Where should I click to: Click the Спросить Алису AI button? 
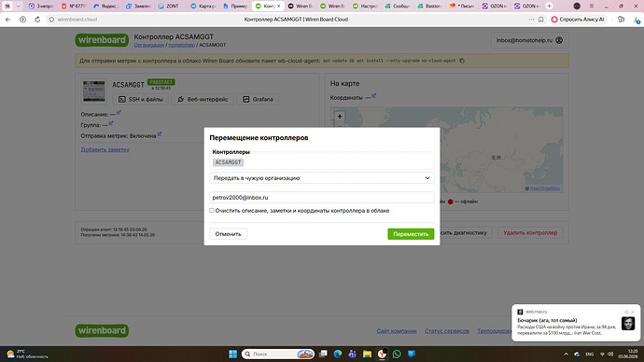pos(579,20)
